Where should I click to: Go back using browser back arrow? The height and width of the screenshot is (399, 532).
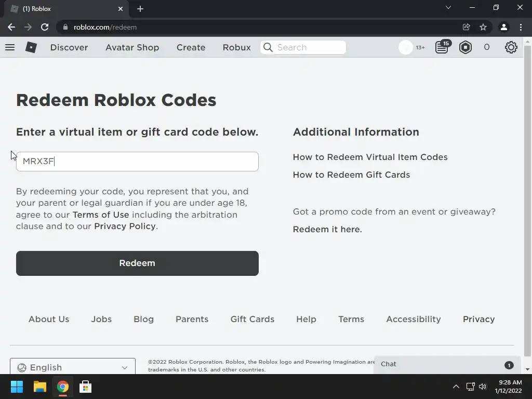pos(11,27)
